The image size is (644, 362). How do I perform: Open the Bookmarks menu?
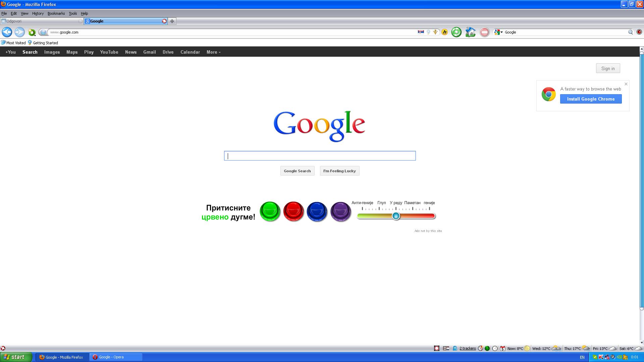click(x=56, y=13)
